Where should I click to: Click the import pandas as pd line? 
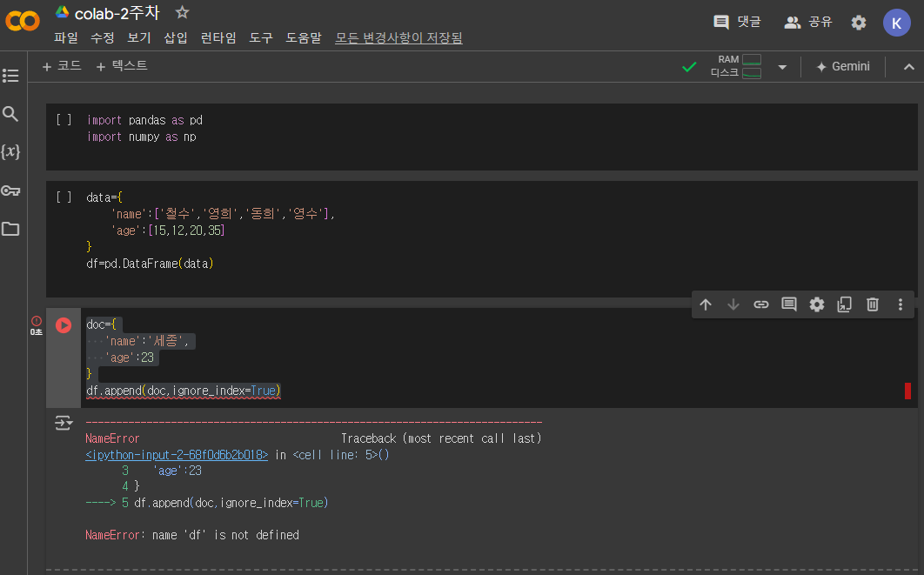pos(144,120)
